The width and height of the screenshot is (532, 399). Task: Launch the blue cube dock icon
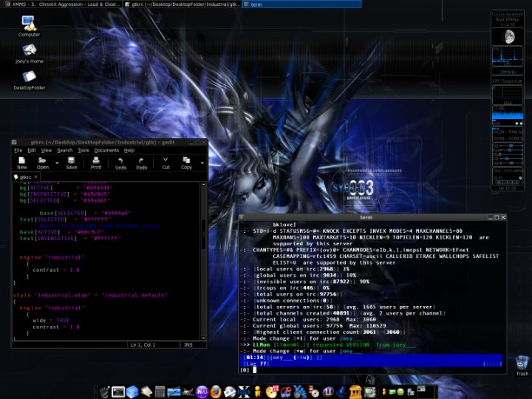click(132, 392)
